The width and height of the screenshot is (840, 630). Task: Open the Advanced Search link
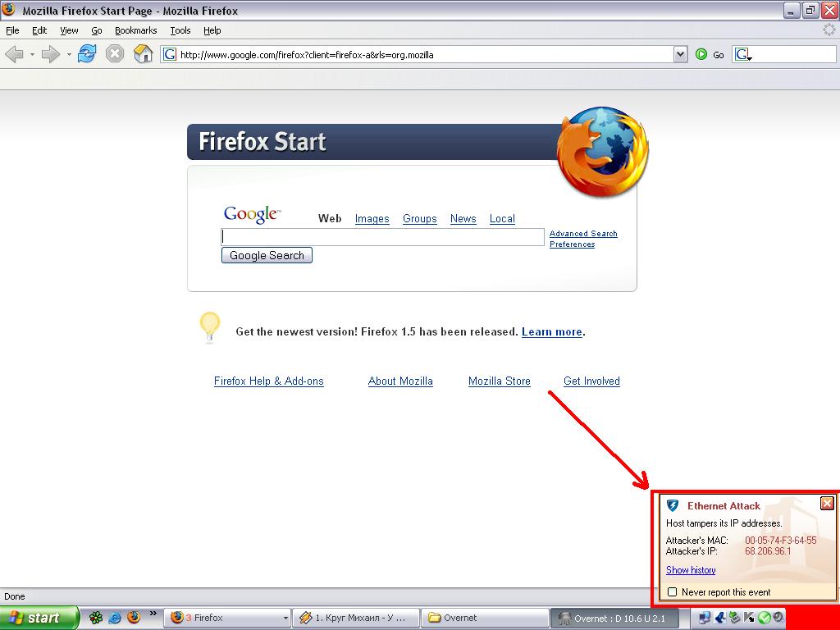(x=583, y=234)
